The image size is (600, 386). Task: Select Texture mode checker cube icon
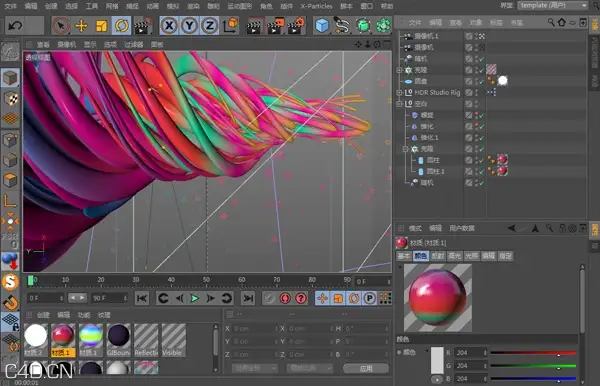click(11, 99)
